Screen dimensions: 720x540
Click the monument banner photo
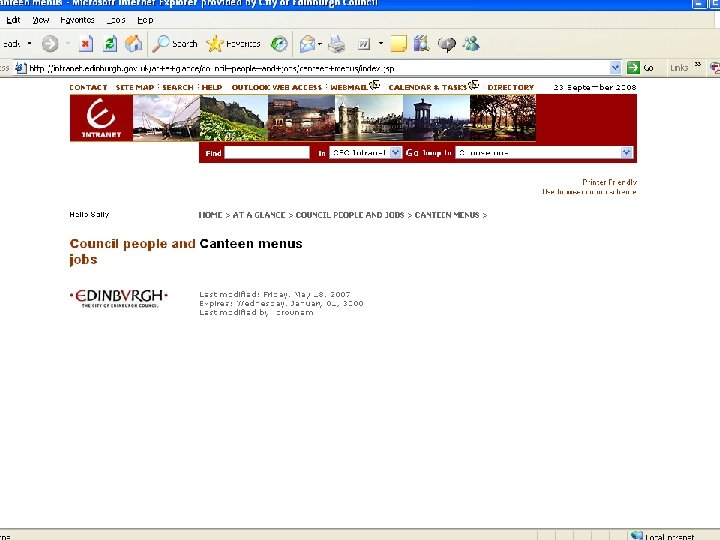pyautogui.click(x=436, y=118)
